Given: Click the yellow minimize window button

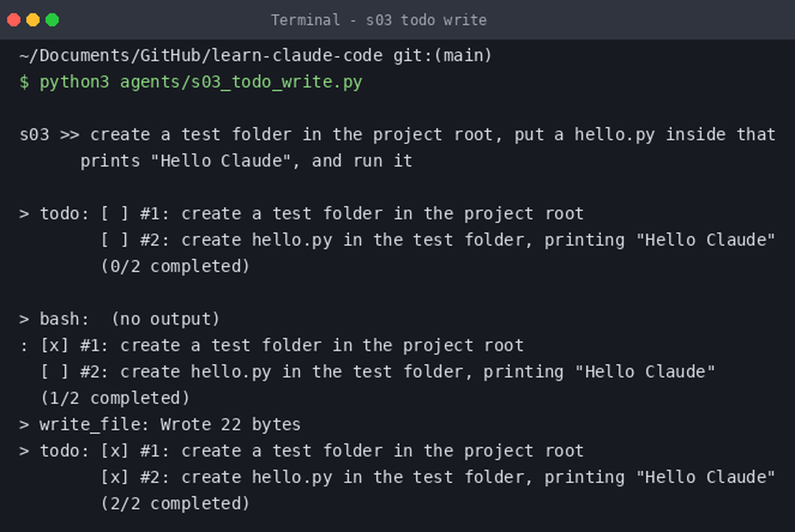Looking at the screenshot, I should tap(33, 20).
